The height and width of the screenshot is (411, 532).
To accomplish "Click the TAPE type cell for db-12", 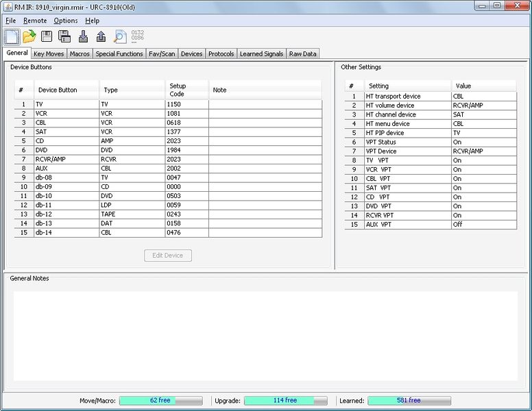I will click(132, 214).
